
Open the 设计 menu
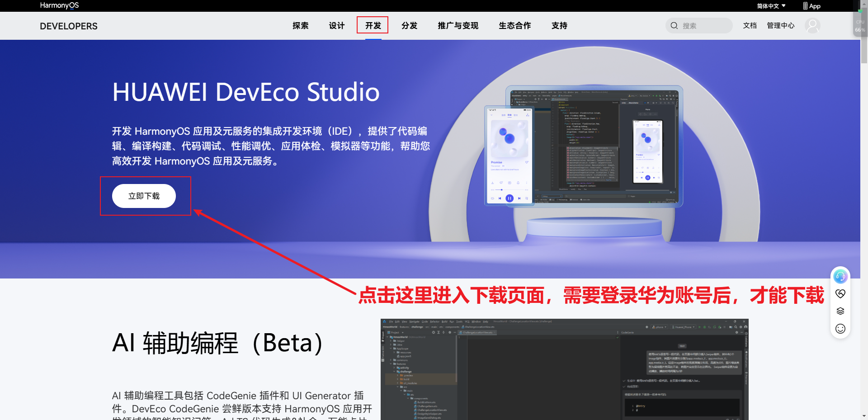pos(337,26)
